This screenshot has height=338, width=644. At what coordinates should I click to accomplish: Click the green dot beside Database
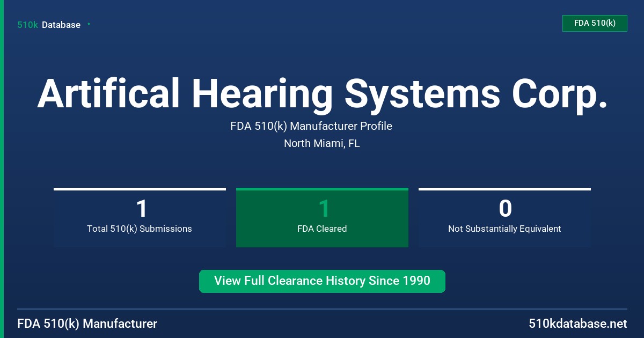pos(89,24)
